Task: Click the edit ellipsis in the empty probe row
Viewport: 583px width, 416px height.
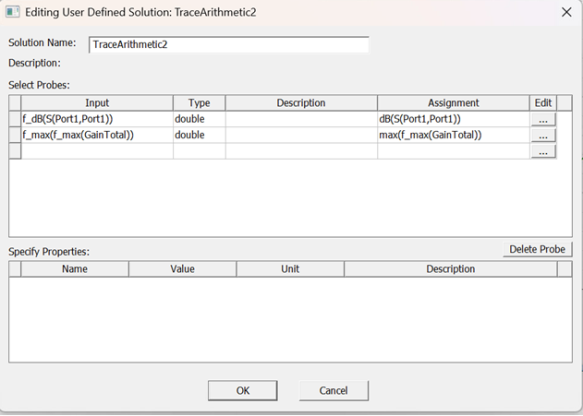Action: click(x=543, y=151)
